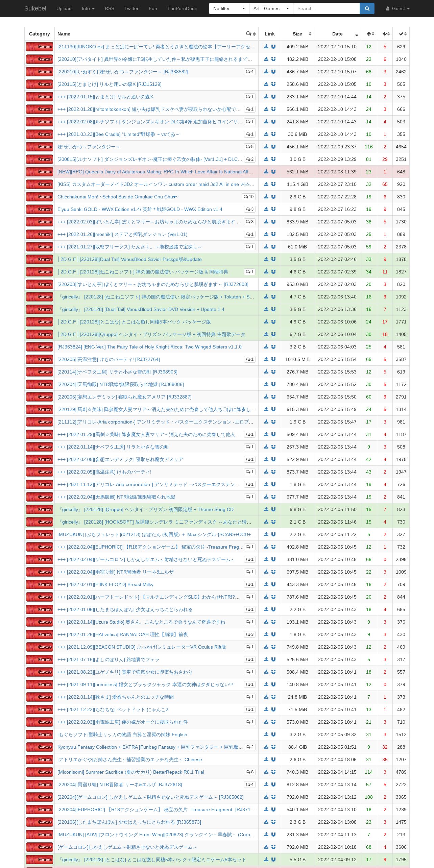The height and width of the screenshot is (868, 434).
Task: Download torrent for Fairy Tale of Holy Knight Ricca
Action: [266, 347]
